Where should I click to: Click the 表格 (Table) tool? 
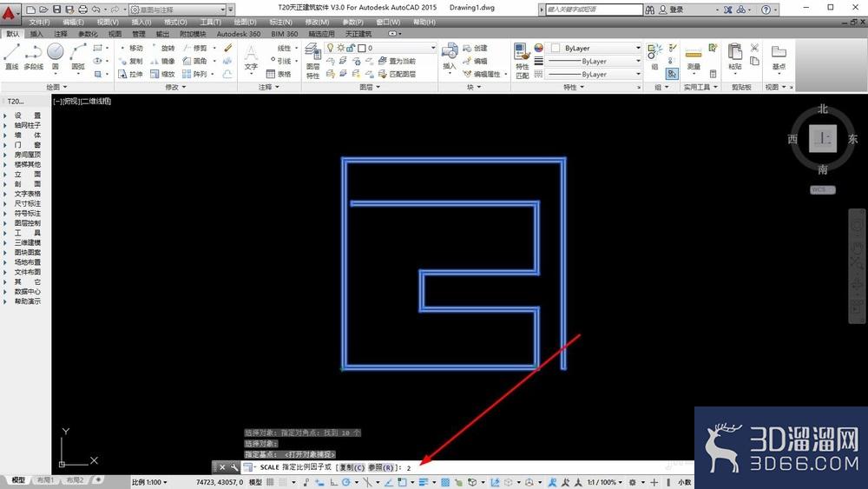point(279,74)
